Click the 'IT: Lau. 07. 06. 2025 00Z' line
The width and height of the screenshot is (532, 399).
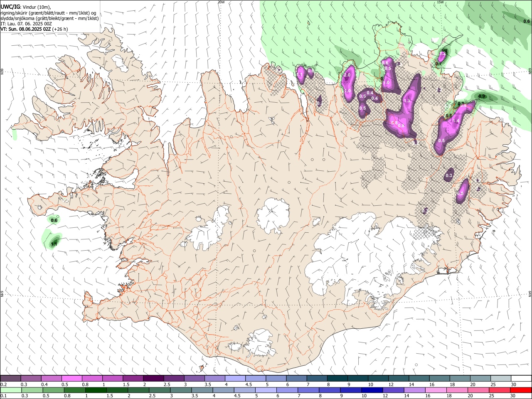click(26, 24)
